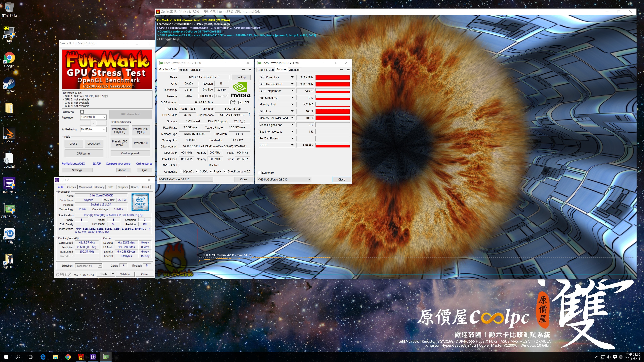The height and width of the screenshot is (362, 644).
Task: Open the hamburger menu in GPU-Z Sensors window
Action: tap(348, 70)
